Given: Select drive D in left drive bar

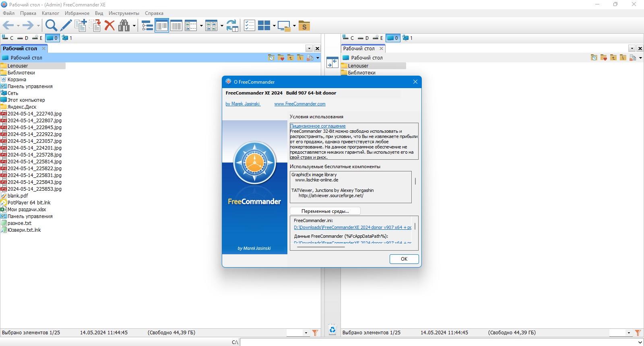Looking at the screenshot, I should pyautogui.click(x=23, y=38).
